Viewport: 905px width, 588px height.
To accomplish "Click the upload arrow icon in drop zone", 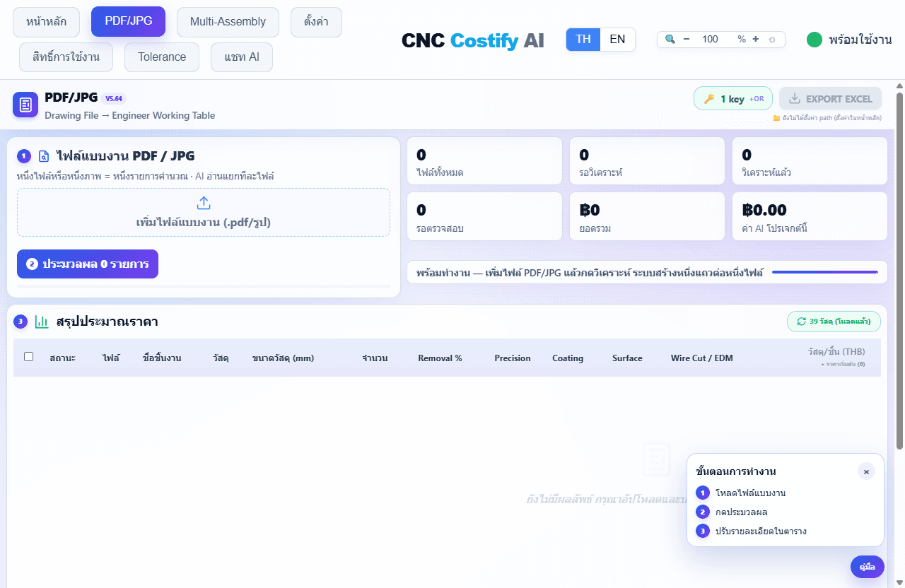I will click(204, 204).
